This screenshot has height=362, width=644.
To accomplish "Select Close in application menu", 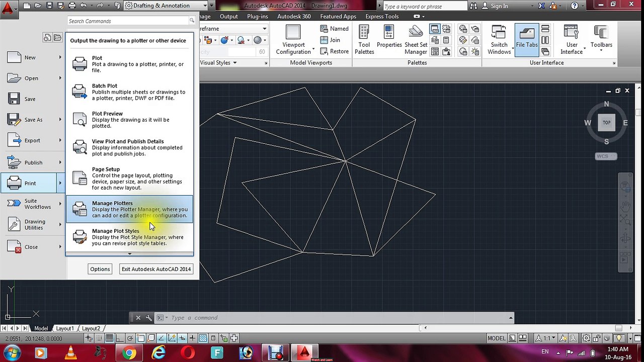I will pyautogui.click(x=33, y=247).
